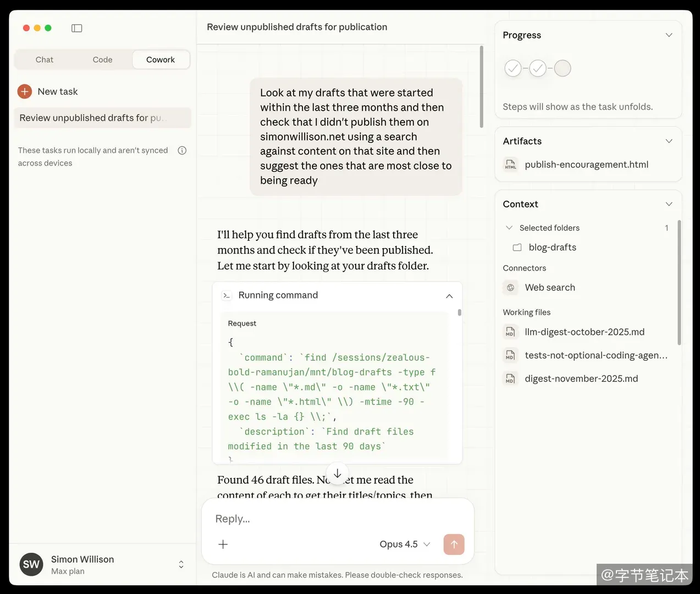Click the scroll-to-bottom arrow button
The width and height of the screenshot is (700, 594).
(337, 474)
